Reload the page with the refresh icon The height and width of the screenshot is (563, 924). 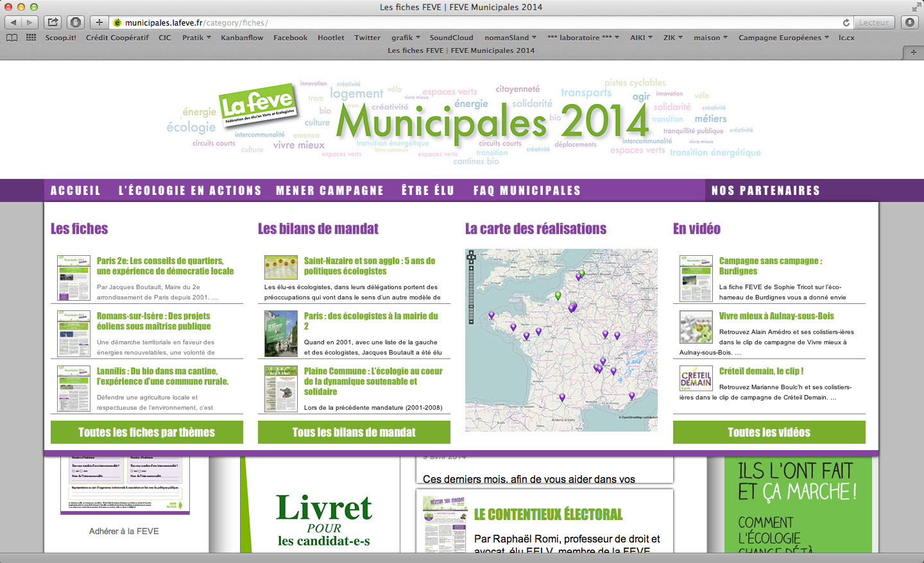click(x=846, y=22)
